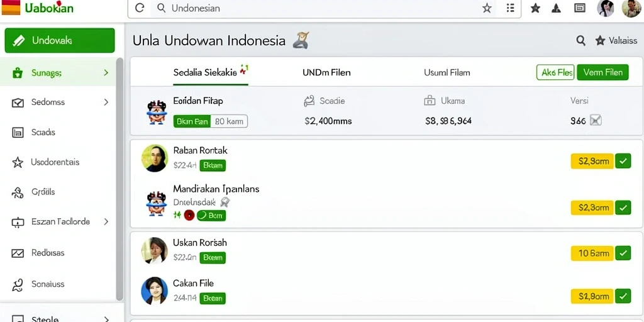This screenshot has height=322, width=644.
Task: Click the 80 kam tag
Action: coord(229,121)
